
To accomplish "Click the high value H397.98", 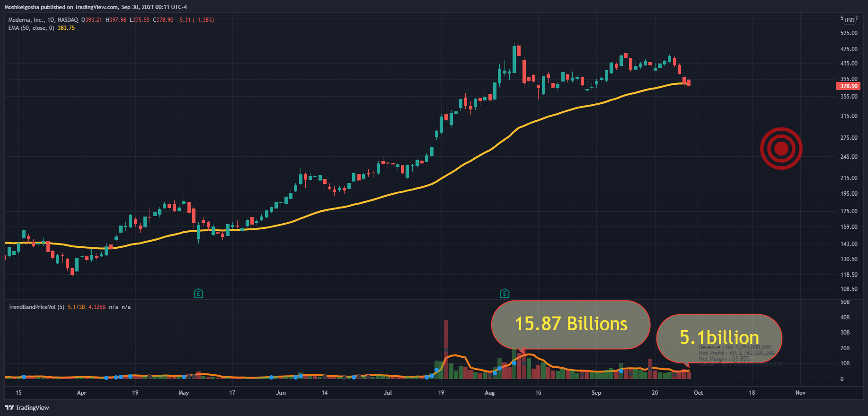I will click(x=116, y=20).
